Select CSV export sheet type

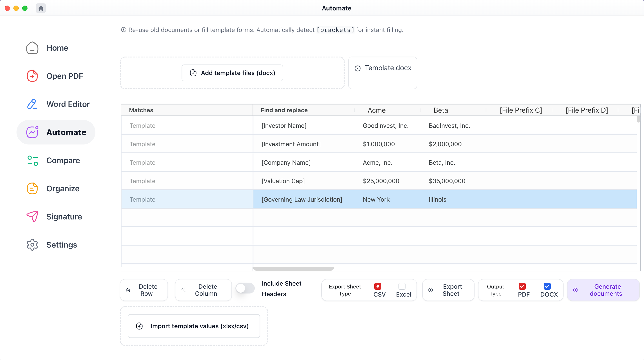pos(378,286)
